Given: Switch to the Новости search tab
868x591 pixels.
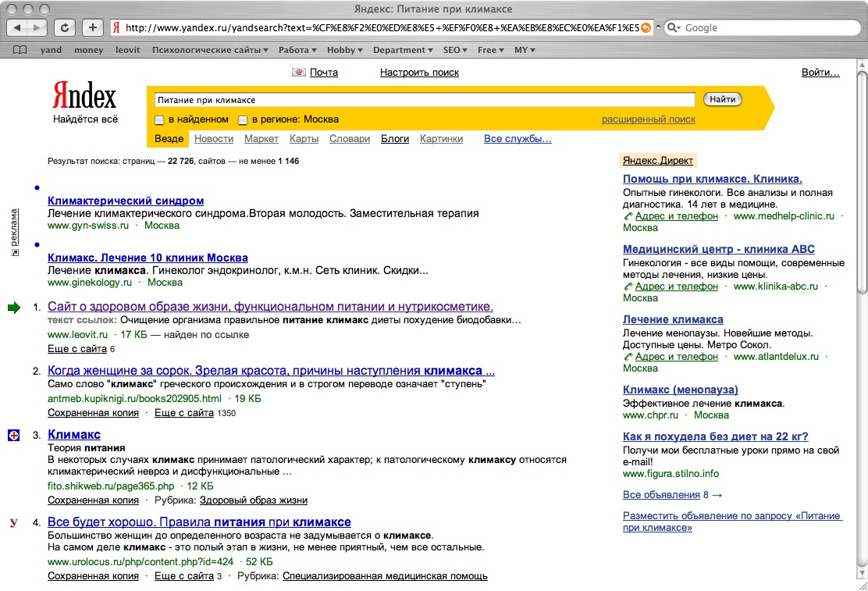Looking at the screenshot, I should click(x=214, y=138).
